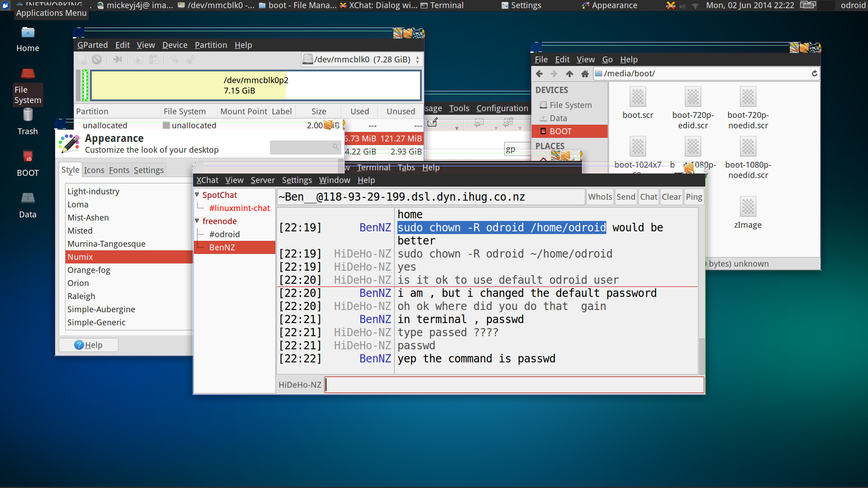
Task: Select the boot-1080p-noedid.scr file
Action: click(748, 158)
